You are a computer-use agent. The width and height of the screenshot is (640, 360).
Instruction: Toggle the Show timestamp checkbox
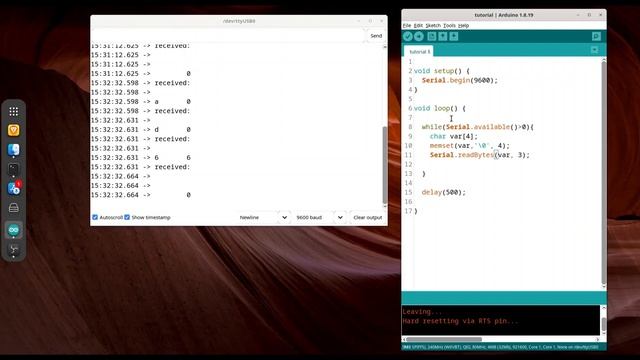click(127, 217)
